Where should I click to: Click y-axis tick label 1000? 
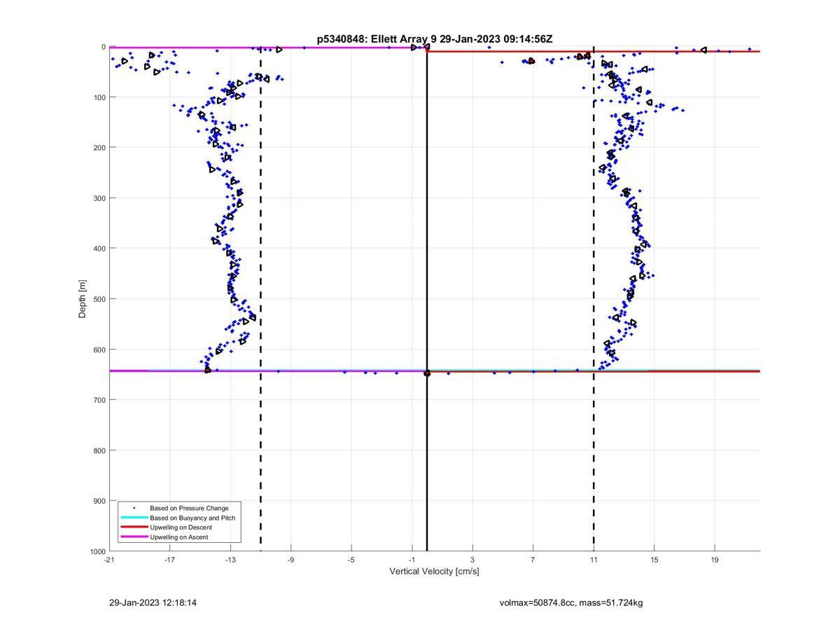pyautogui.click(x=98, y=551)
